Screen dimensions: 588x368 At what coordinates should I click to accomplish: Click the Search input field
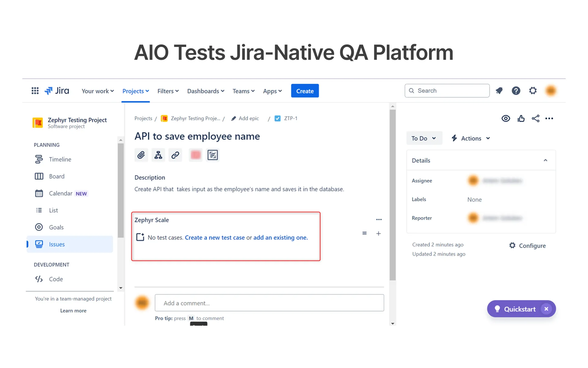point(447,91)
